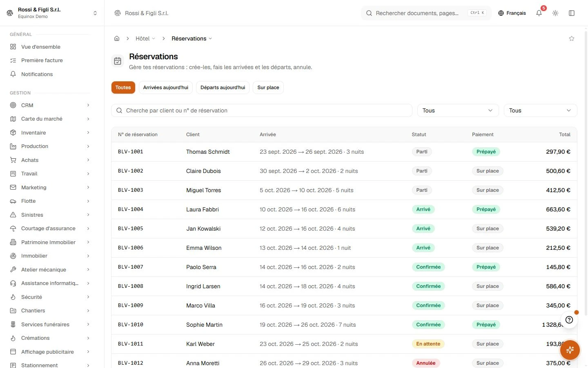The height and width of the screenshot is (368, 588).
Task: Expand the Hôtel breadcrumb dropdown
Action: pyautogui.click(x=145, y=38)
